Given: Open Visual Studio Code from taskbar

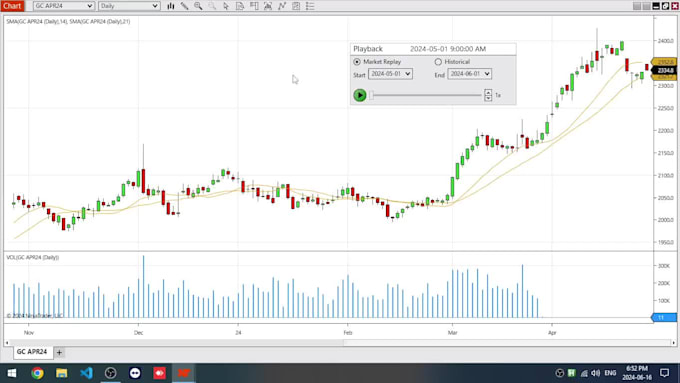Looking at the screenshot, I should (x=86, y=373).
